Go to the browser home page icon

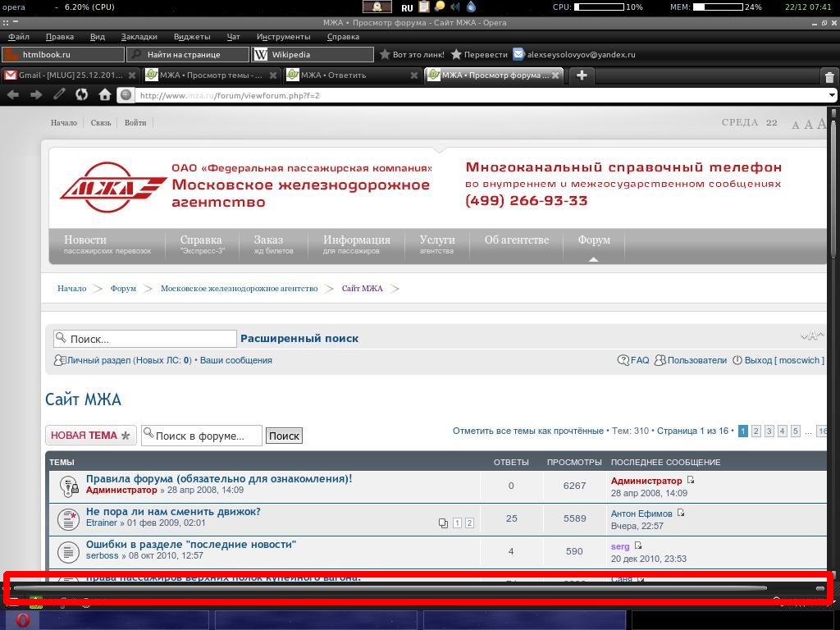[104, 95]
